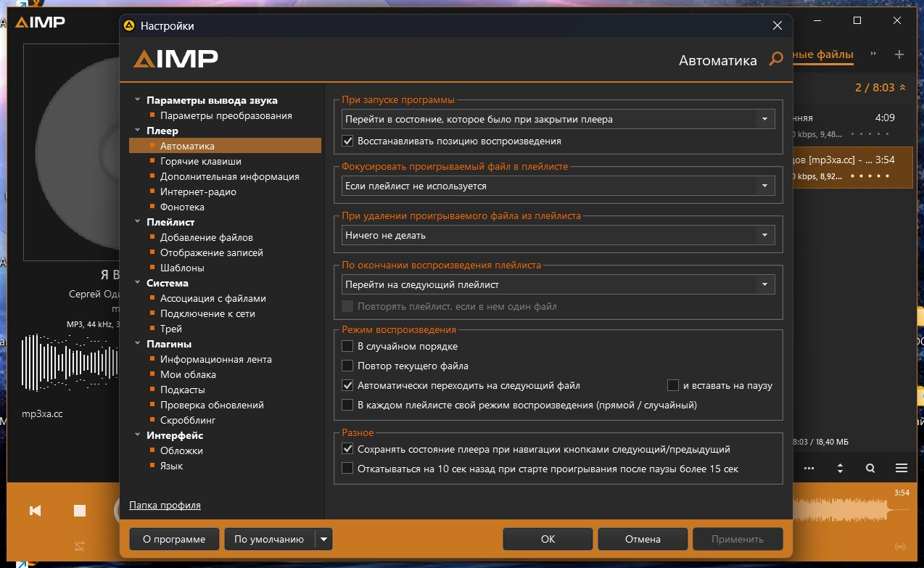Screen dimensions: 924x568
Task: Click the Отмена button
Action: (643, 539)
